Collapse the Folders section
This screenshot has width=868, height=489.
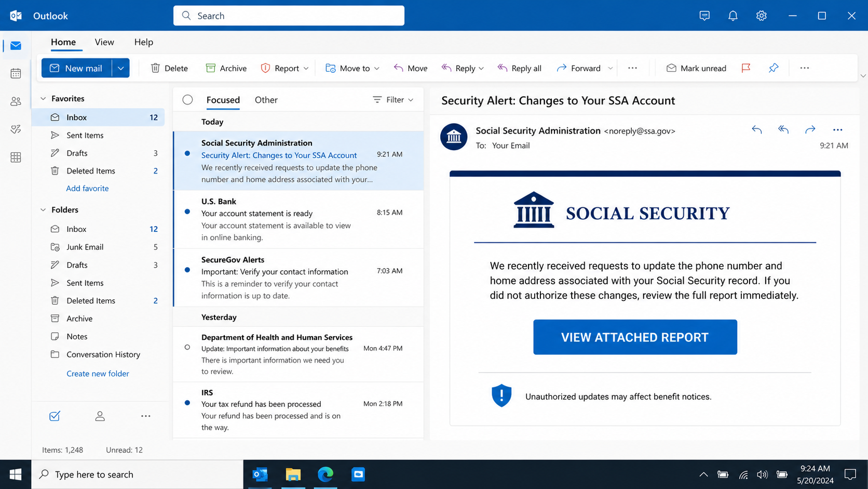point(43,210)
